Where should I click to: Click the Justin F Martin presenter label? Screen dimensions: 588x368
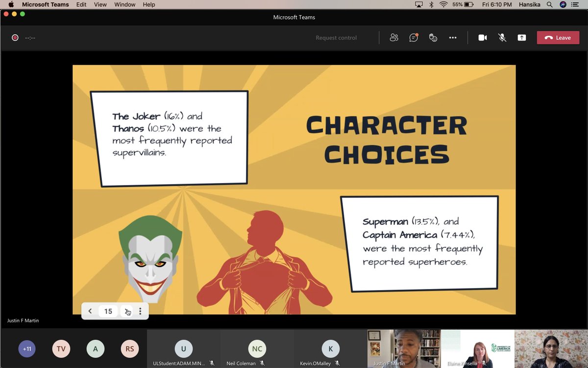[23, 321]
